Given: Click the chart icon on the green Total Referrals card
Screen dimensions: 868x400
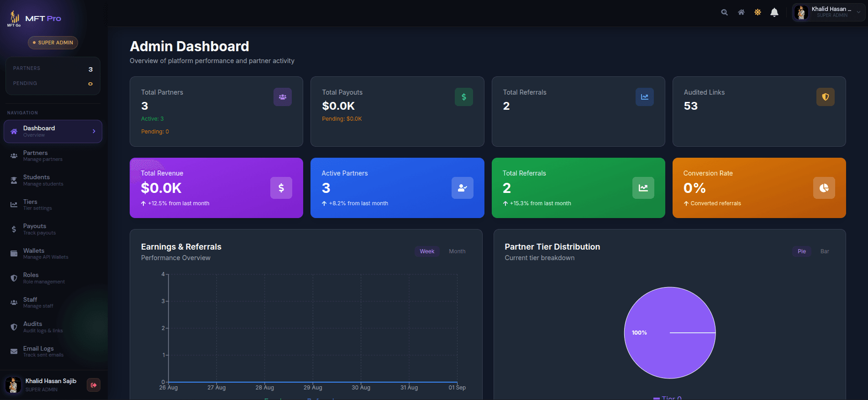Looking at the screenshot, I should pyautogui.click(x=643, y=188).
